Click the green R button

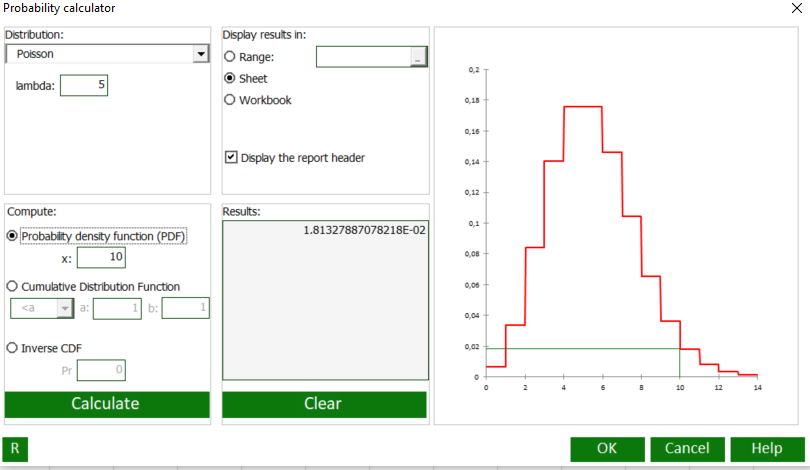(x=15, y=449)
